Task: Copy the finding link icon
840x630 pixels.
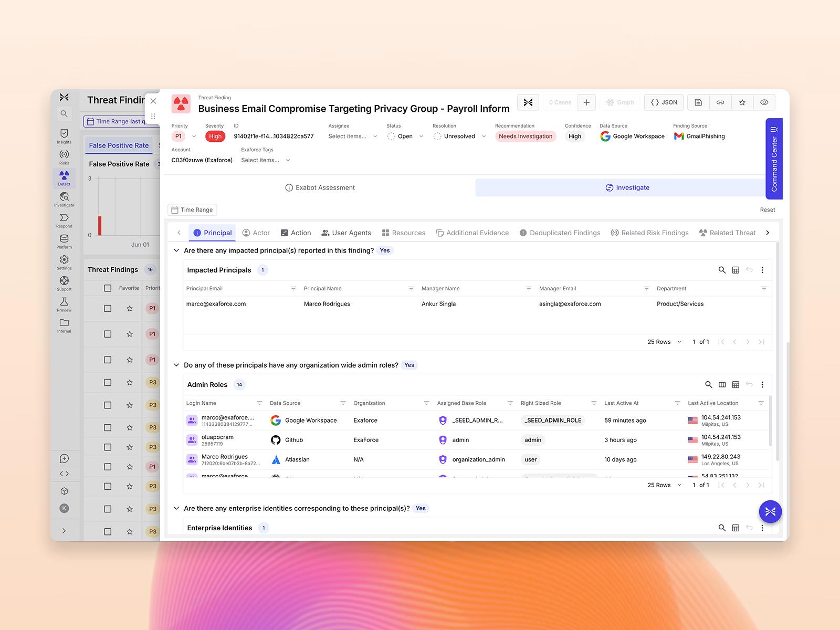Action: pyautogui.click(x=720, y=102)
